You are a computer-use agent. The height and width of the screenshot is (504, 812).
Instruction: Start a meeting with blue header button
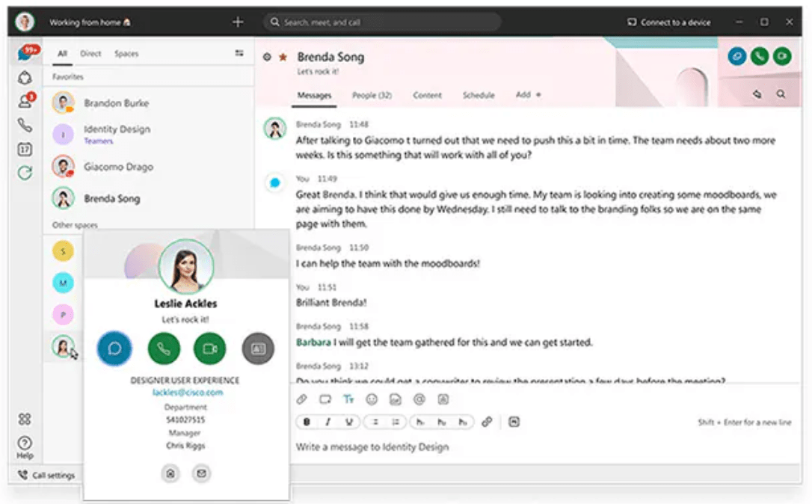[x=737, y=56]
